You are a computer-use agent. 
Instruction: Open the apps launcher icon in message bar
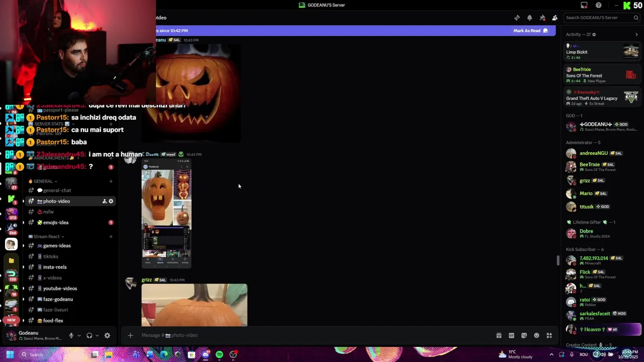[549, 335]
